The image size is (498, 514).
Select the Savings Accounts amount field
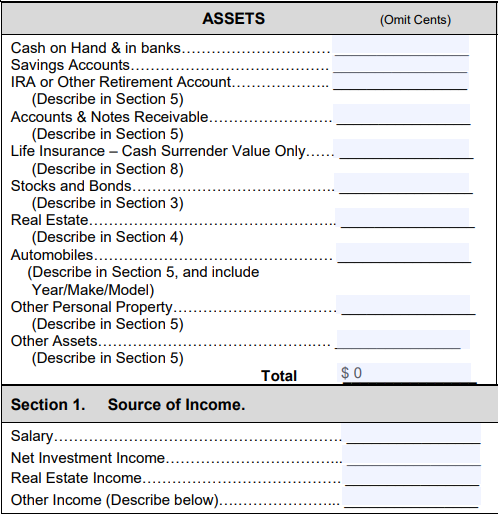coord(400,64)
